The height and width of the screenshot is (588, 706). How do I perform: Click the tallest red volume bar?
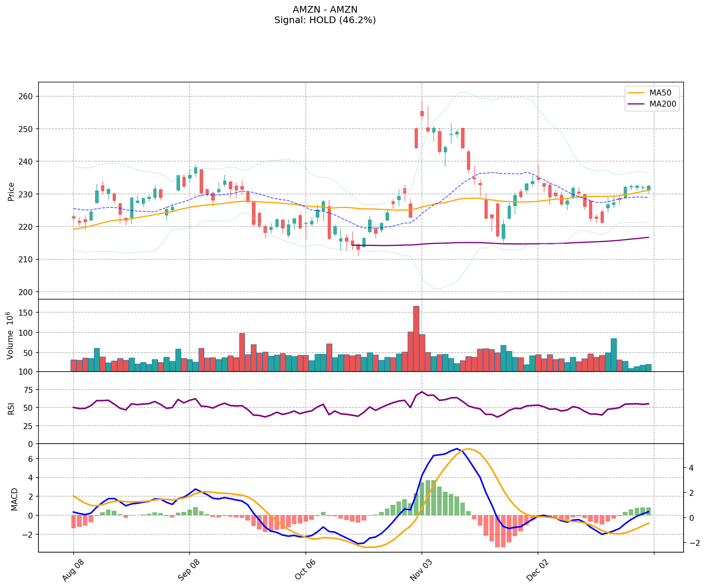(x=416, y=339)
